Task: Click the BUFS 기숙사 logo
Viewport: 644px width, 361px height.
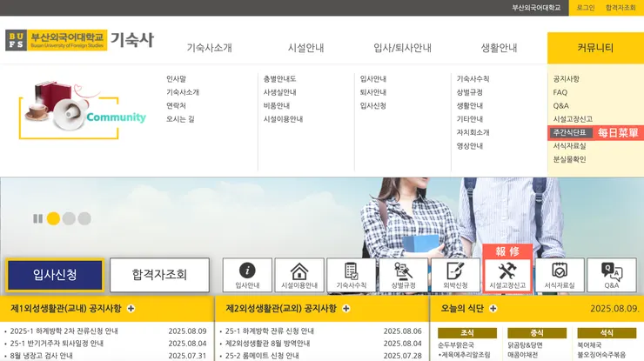Action: [79, 40]
